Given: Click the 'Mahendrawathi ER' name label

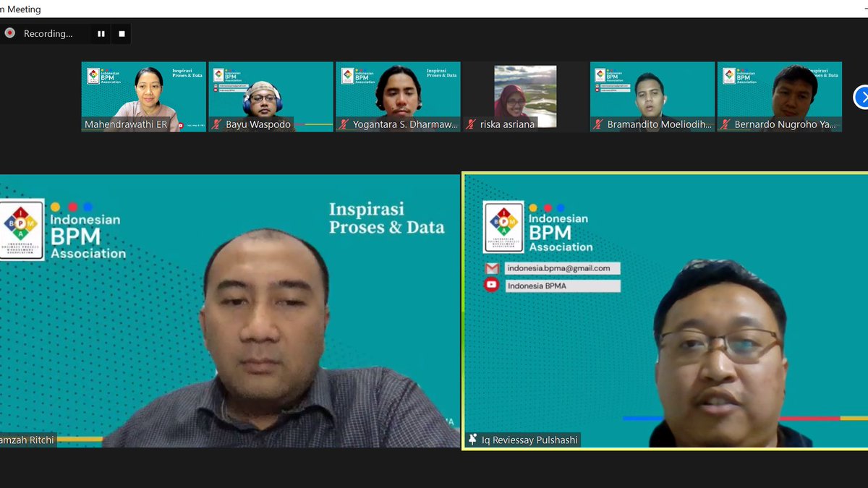Looking at the screenshot, I should 126,124.
